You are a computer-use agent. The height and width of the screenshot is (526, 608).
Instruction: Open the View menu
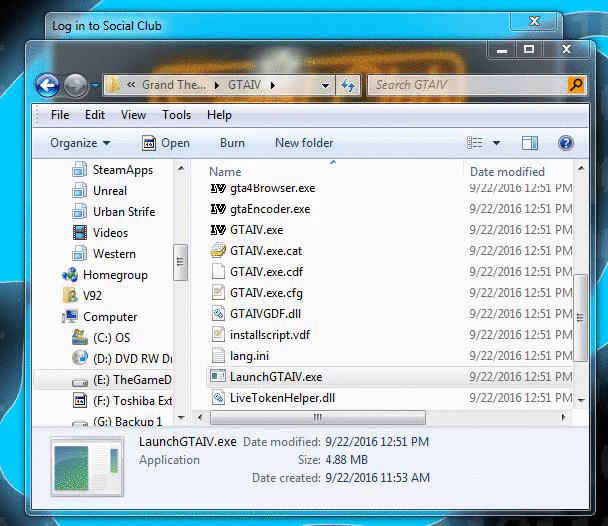[133, 115]
